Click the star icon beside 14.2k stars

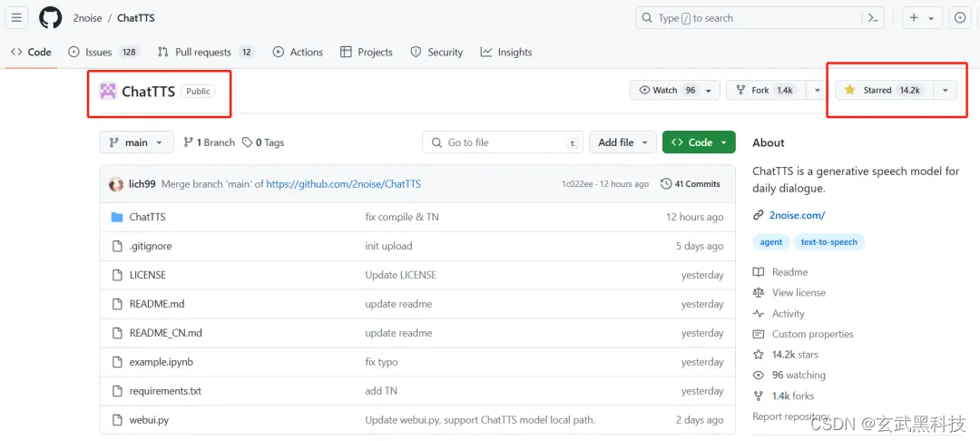[x=758, y=355]
